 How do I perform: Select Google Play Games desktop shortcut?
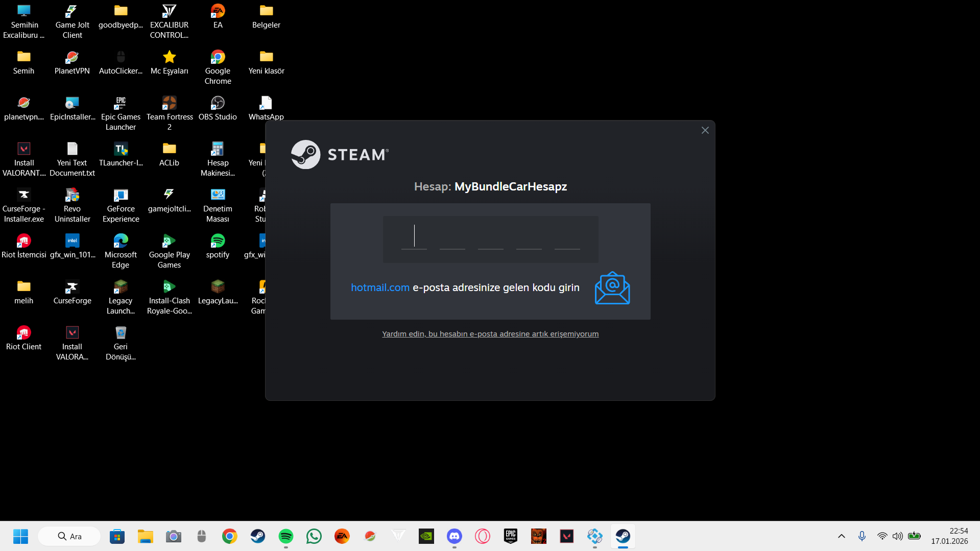point(170,251)
